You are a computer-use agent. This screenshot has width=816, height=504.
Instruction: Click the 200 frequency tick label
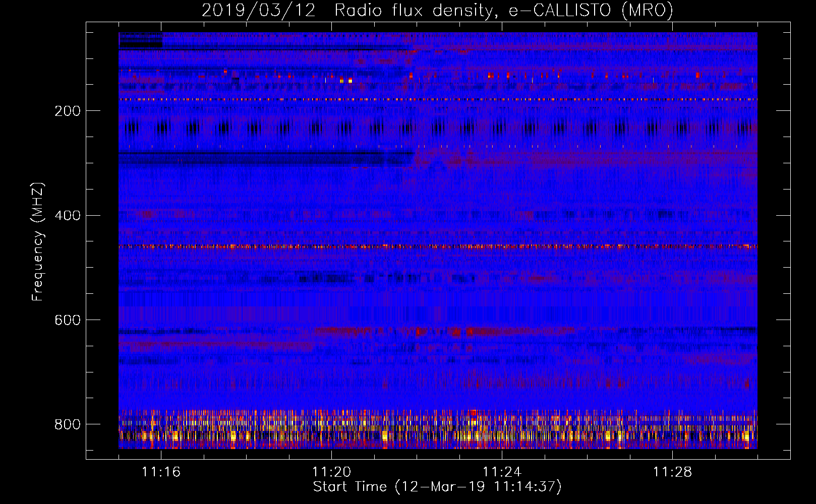coord(68,111)
